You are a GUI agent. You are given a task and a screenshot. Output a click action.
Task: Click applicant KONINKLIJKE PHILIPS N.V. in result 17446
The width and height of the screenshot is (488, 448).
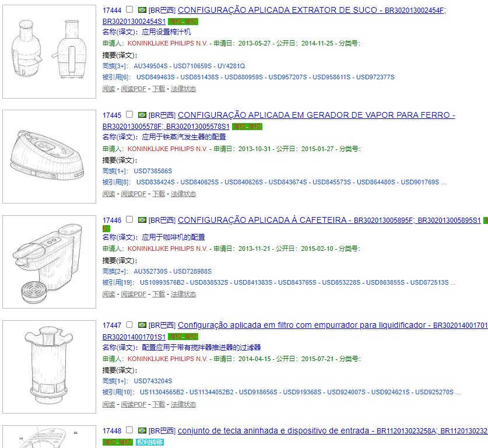(167, 249)
